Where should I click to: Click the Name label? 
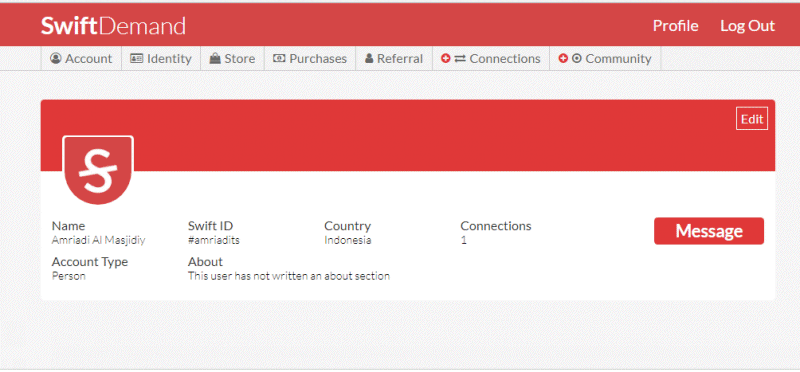pos(68,226)
